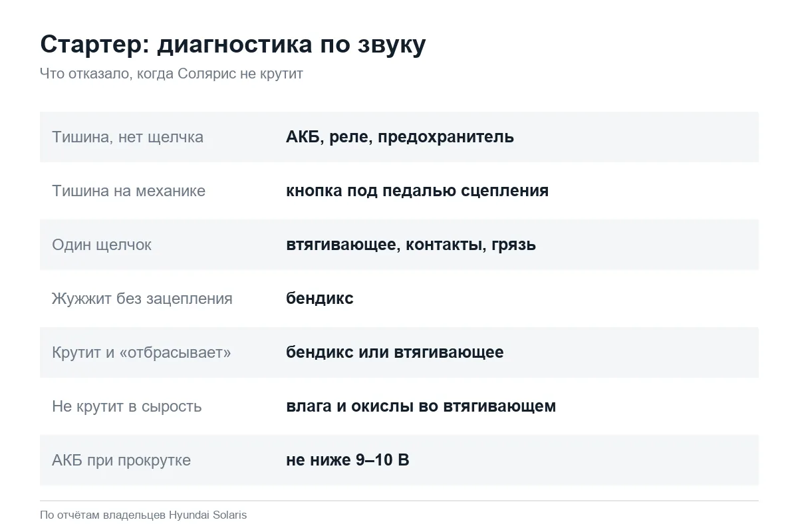Click the row label 'Жужжит без зацепления'
The height and width of the screenshot is (532, 798).
point(142,299)
